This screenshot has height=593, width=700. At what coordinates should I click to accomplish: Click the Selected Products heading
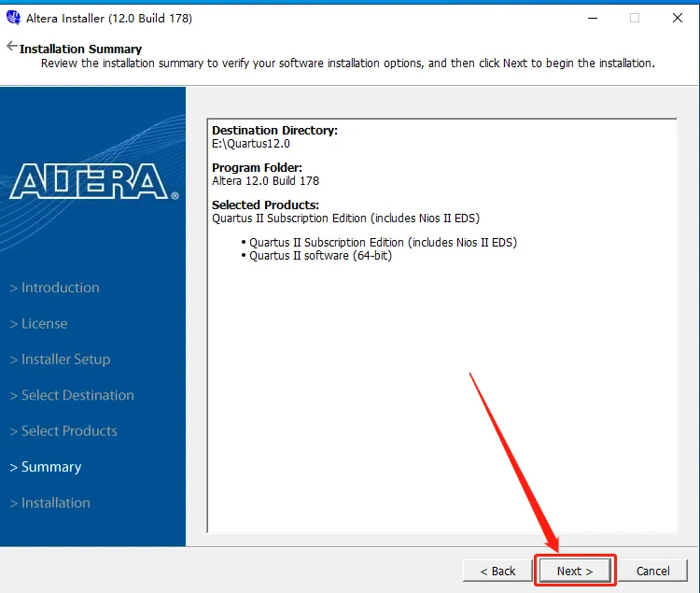265,205
